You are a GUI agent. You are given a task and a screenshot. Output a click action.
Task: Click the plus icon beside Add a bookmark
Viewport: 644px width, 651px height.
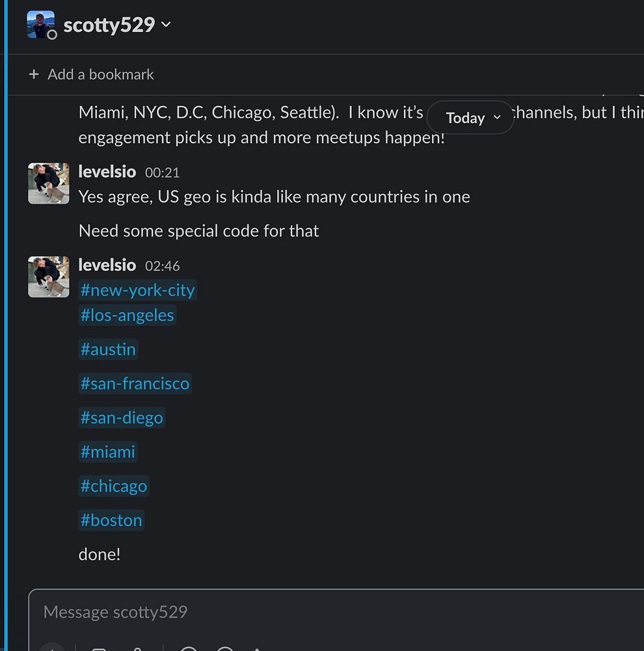click(x=34, y=74)
